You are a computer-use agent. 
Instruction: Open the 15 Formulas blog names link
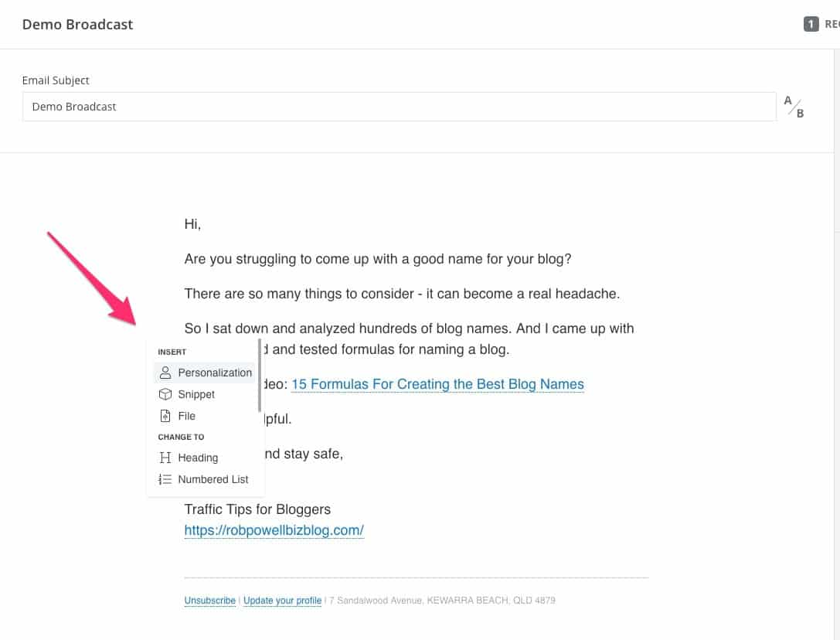(437, 384)
